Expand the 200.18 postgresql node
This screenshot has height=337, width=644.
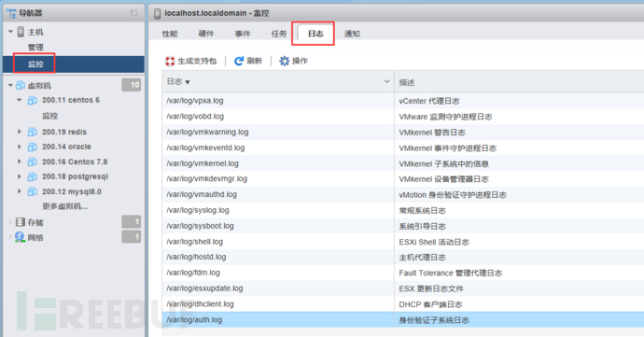(20, 176)
